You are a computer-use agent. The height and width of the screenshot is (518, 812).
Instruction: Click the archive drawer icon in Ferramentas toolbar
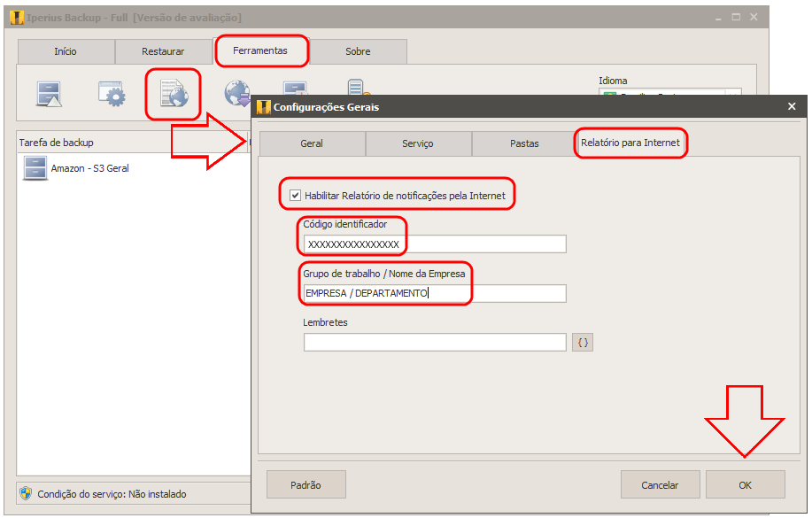coord(50,94)
